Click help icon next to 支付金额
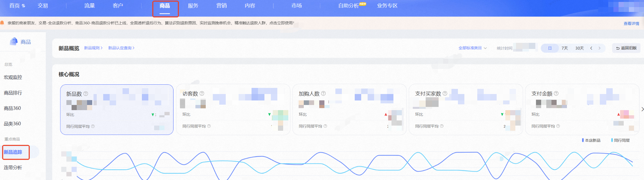The width and height of the screenshot is (644, 180). [556, 93]
